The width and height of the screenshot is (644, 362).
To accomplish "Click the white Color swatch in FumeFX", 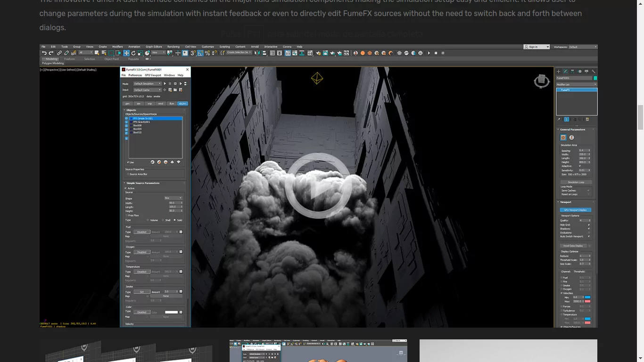I will 171,312.
